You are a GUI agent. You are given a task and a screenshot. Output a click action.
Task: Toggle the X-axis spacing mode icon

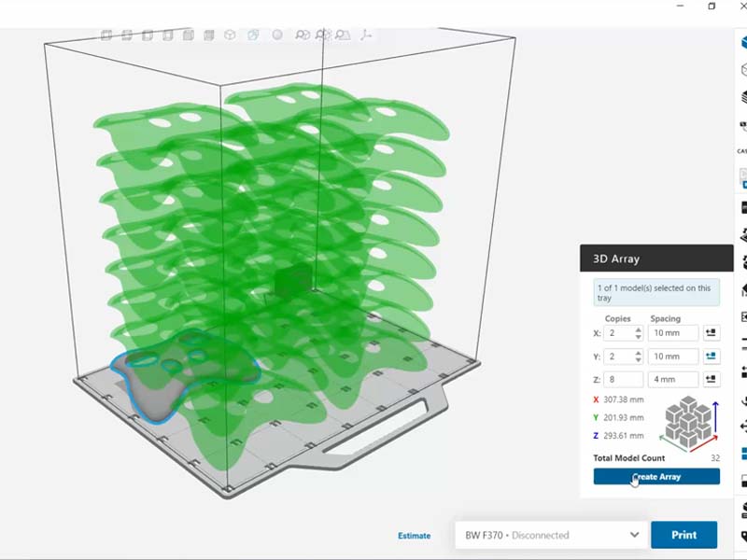(x=711, y=332)
